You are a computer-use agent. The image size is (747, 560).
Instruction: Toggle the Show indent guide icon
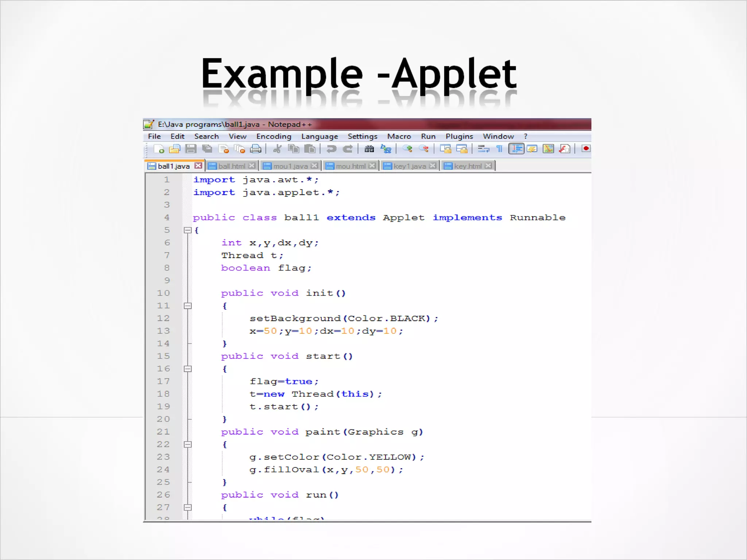pyautogui.click(x=516, y=149)
